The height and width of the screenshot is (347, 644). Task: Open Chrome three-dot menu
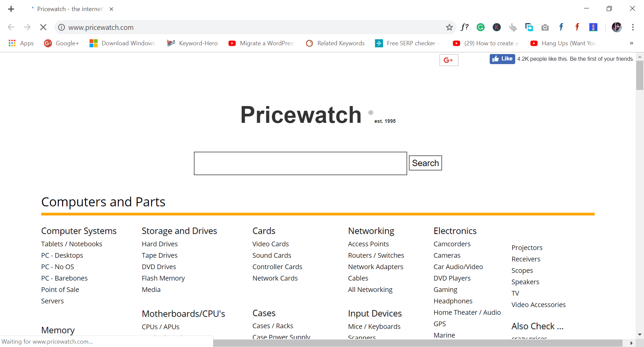pos(633,27)
